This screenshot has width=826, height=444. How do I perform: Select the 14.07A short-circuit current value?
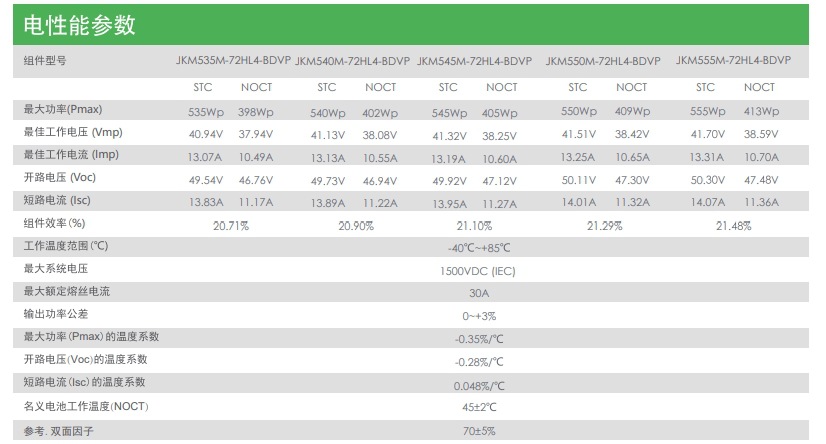(707, 203)
